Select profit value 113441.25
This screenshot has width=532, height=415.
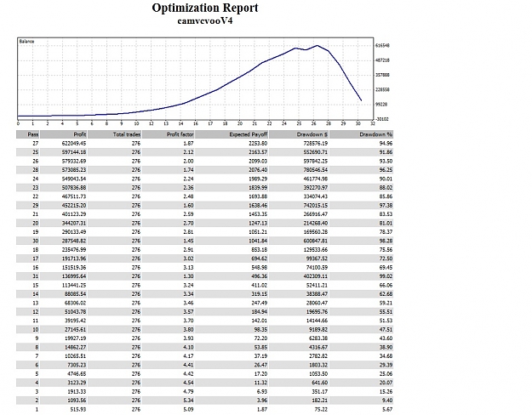tap(73, 285)
